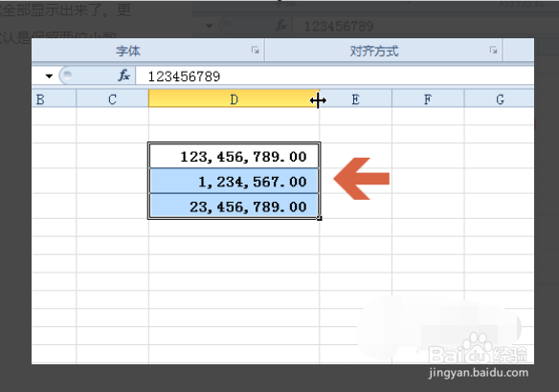Click the 字体 group label

point(128,51)
